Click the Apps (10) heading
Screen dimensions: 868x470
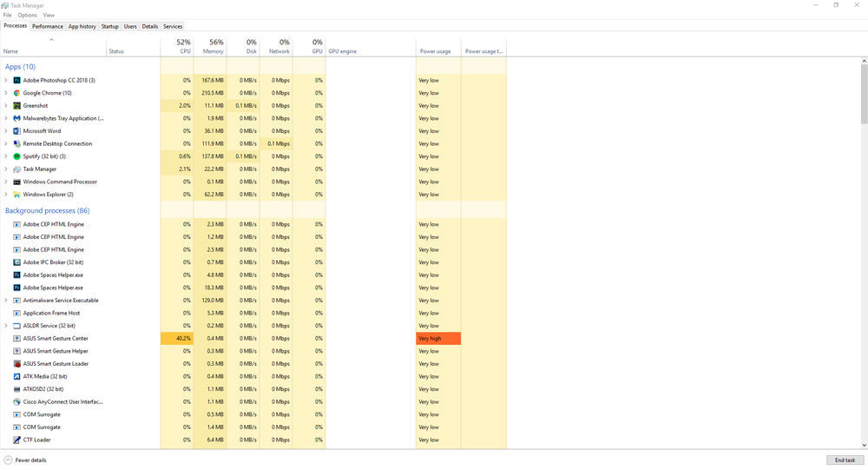pyautogui.click(x=20, y=67)
